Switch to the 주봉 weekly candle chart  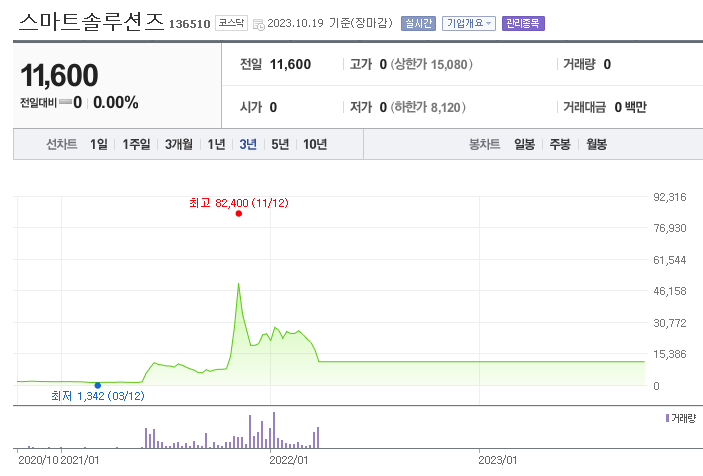560,144
